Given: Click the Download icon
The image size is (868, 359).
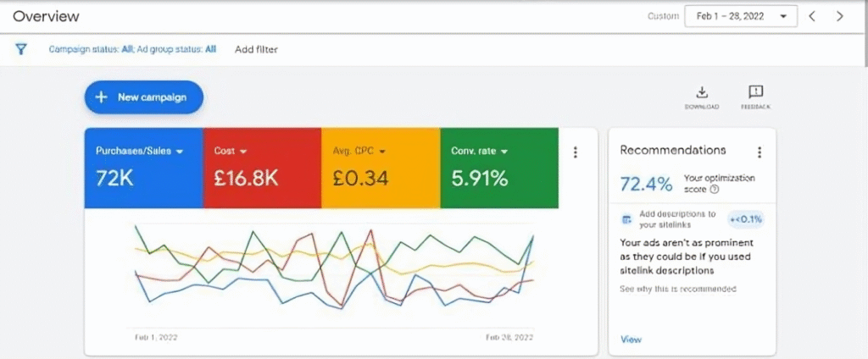Looking at the screenshot, I should (x=701, y=92).
